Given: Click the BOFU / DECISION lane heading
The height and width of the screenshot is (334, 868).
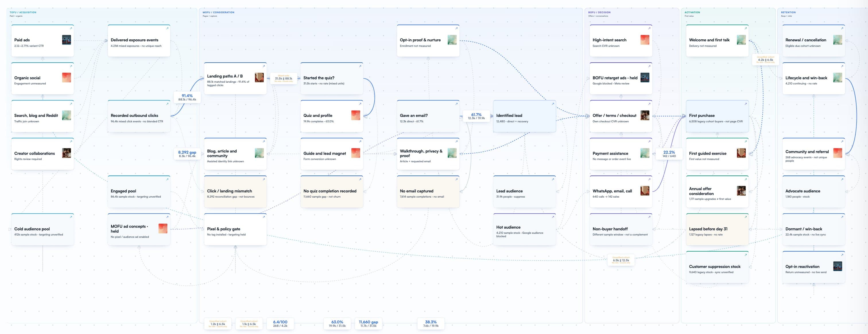Looking at the screenshot, I should click(599, 12).
